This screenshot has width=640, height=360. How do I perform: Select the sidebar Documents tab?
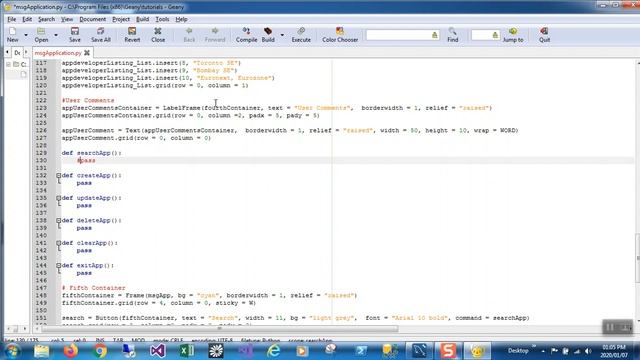17,53
